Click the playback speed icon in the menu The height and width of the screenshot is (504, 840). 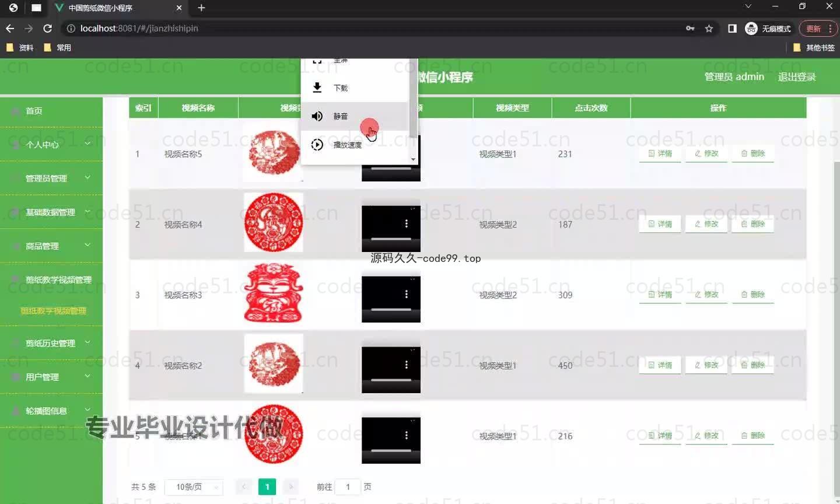click(x=317, y=145)
